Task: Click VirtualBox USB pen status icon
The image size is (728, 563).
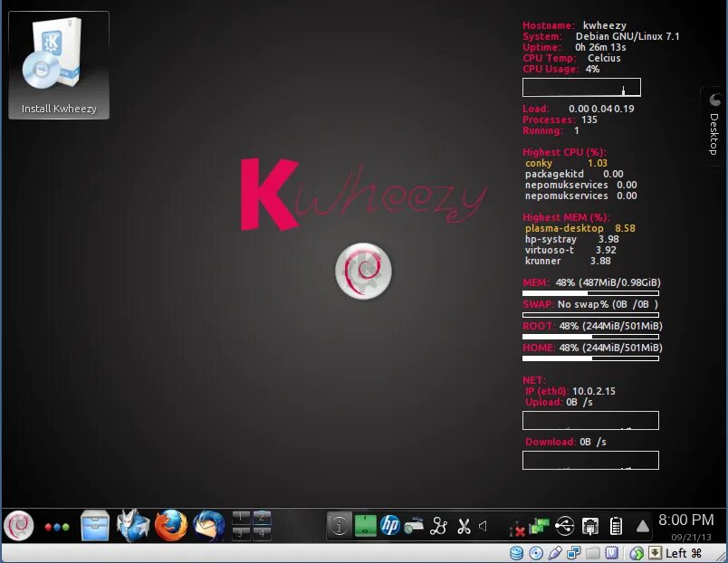Action: point(555,553)
